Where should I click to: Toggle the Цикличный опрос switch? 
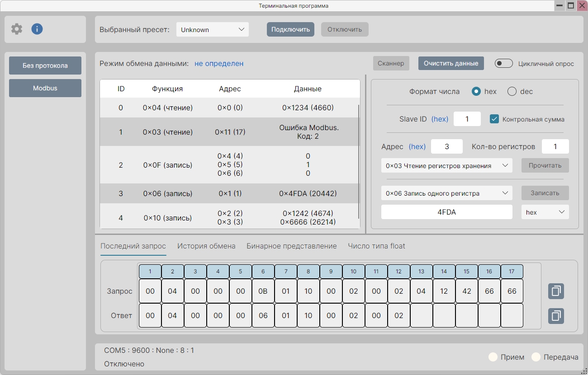pyautogui.click(x=504, y=64)
